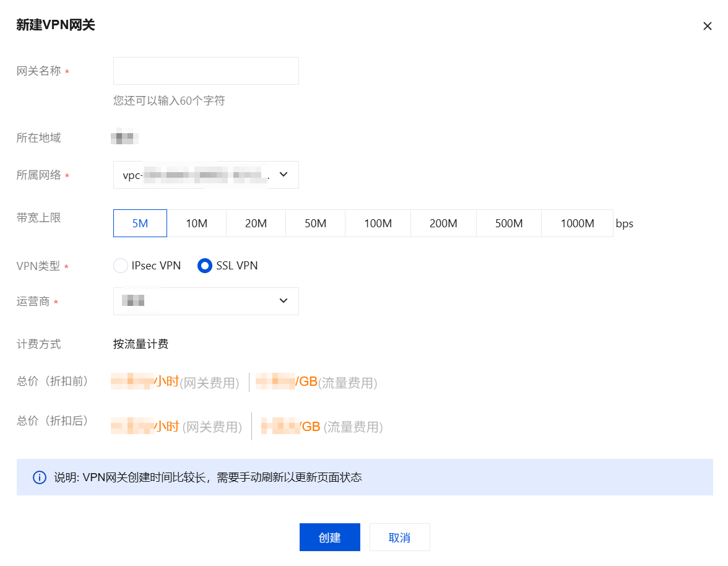Set bandwidth limit to 50M

[x=315, y=224]
